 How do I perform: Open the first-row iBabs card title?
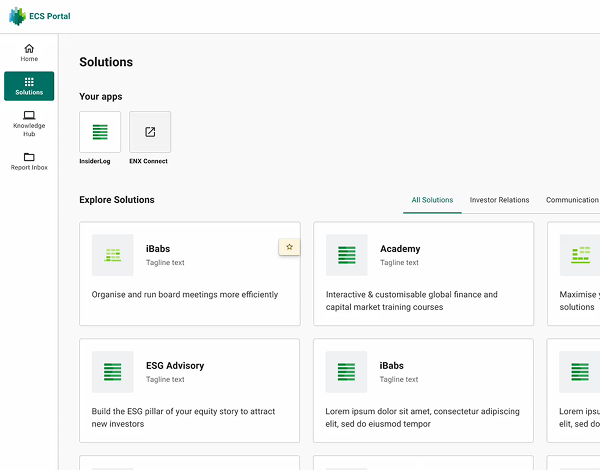pyautogui.click(x=158, y=249)
